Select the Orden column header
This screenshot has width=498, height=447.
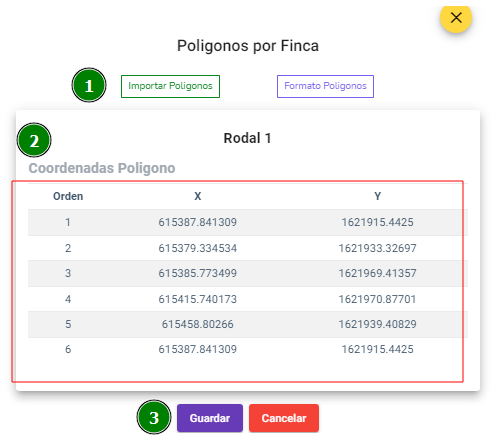pos(68,196)
